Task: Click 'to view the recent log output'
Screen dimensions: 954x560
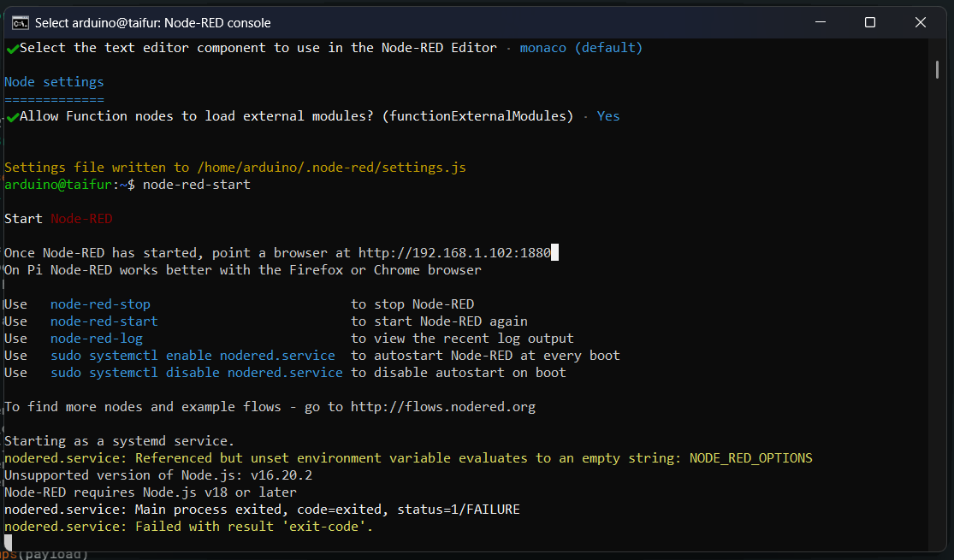Action: point(462,338)
